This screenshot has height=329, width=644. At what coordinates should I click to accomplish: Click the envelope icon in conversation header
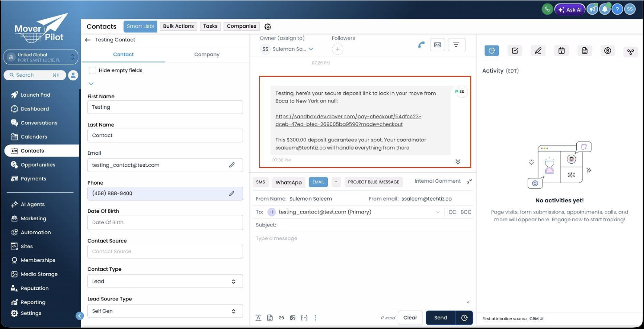coord(437,45)
